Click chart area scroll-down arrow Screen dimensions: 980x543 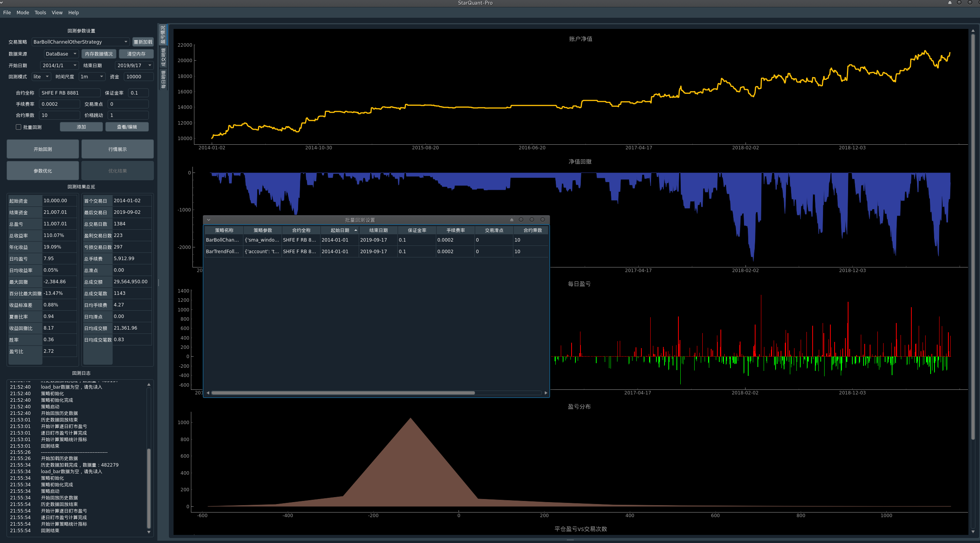click(973, 532)
